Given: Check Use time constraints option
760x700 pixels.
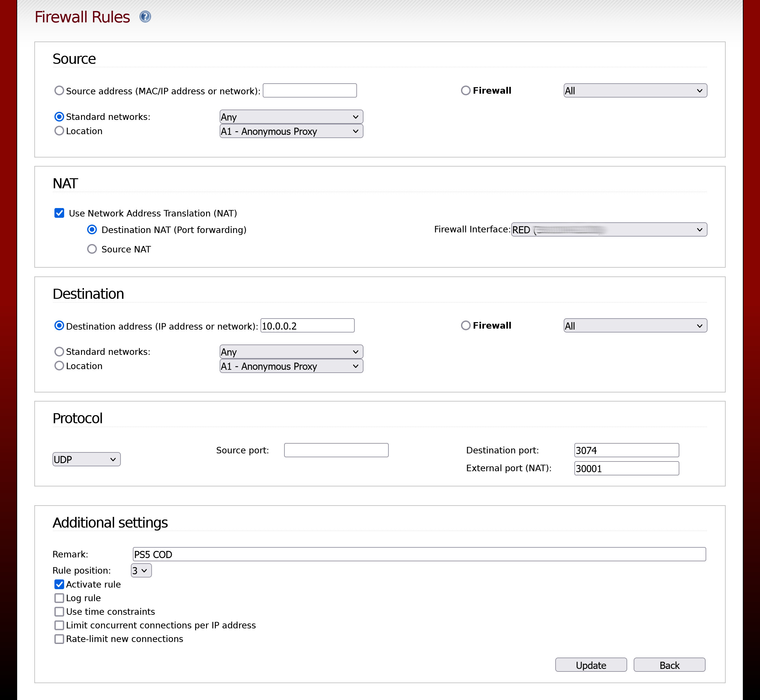Looking at the screenshot, I should click(60, 611).
